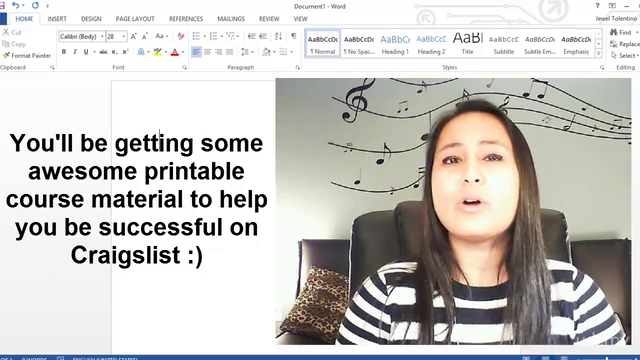The height and width of the screenshot is (360, 640).
Task: Open the Font name dropdown Calibri (Body)
Action: click(x=102, y=36)
